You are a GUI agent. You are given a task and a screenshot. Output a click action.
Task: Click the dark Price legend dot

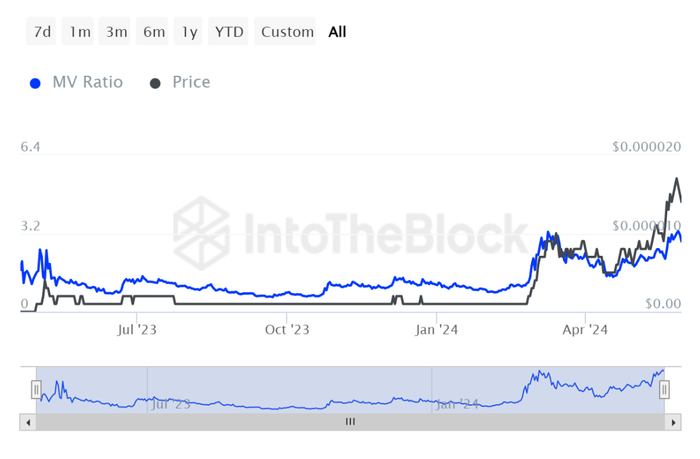tap(155, 83)
